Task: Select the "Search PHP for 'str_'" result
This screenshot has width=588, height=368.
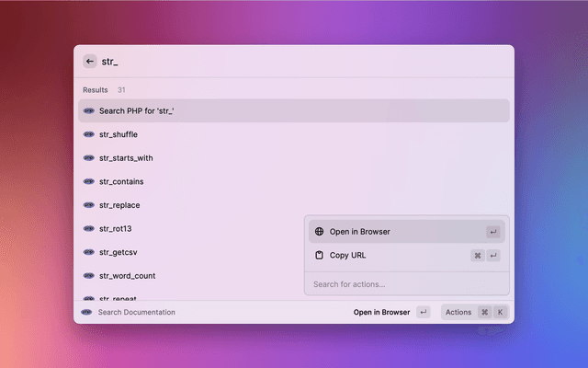Action: coord(292,110)
